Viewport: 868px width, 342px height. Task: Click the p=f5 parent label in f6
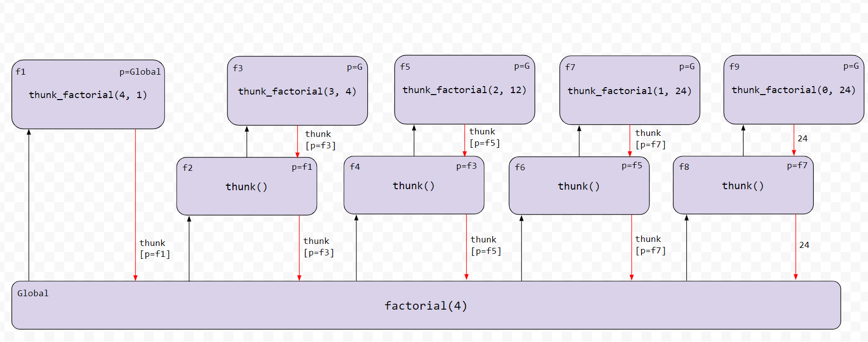(632, 165)
